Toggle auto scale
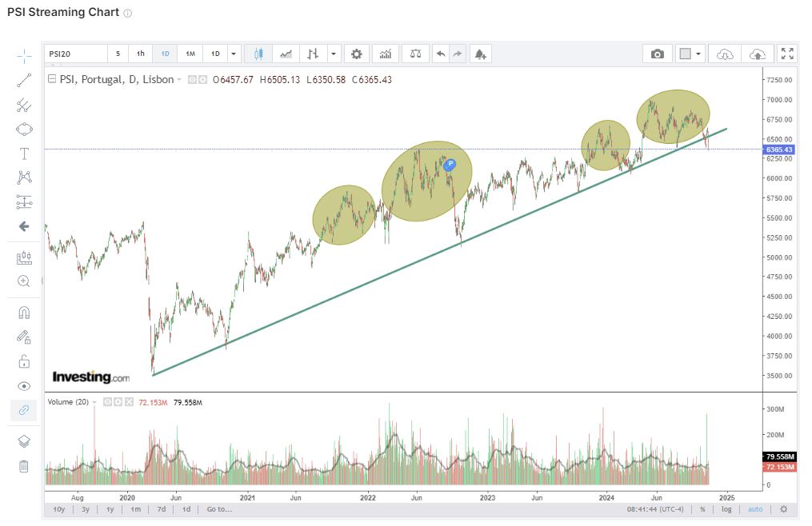This screenshot has height=526, width=812. click(x=755, y=509)
